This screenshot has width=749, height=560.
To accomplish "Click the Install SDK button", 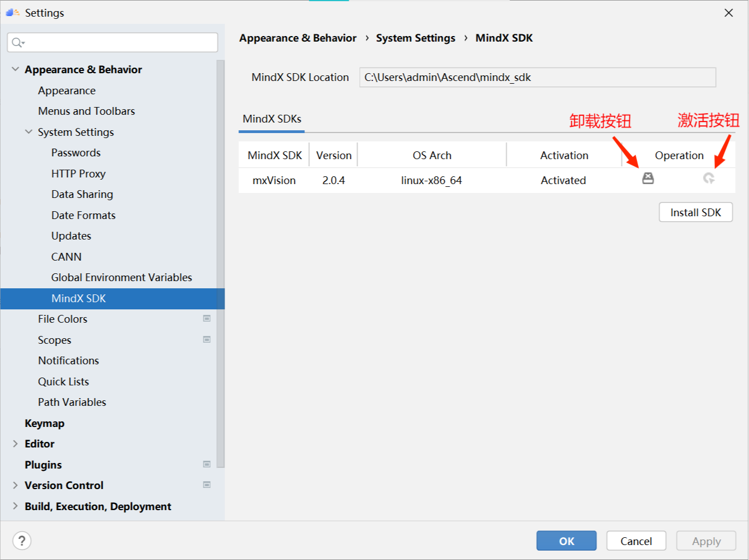I will point(695,212).
